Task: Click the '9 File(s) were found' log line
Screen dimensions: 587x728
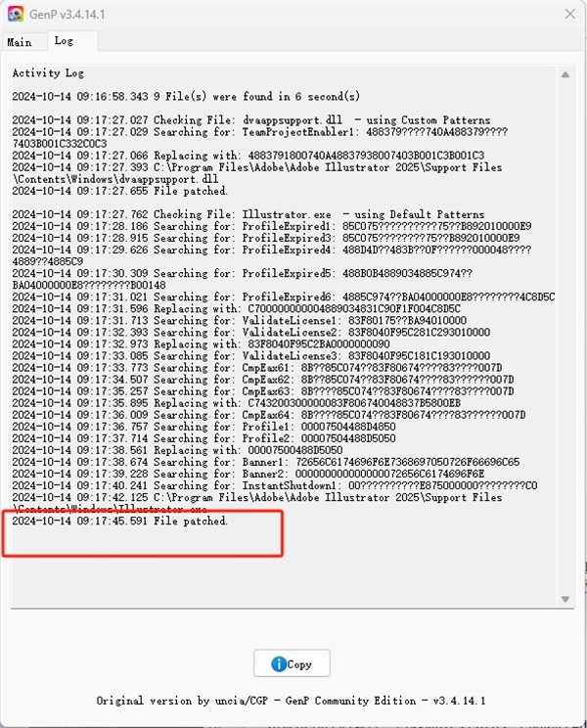Action: [x=186, y=97]
